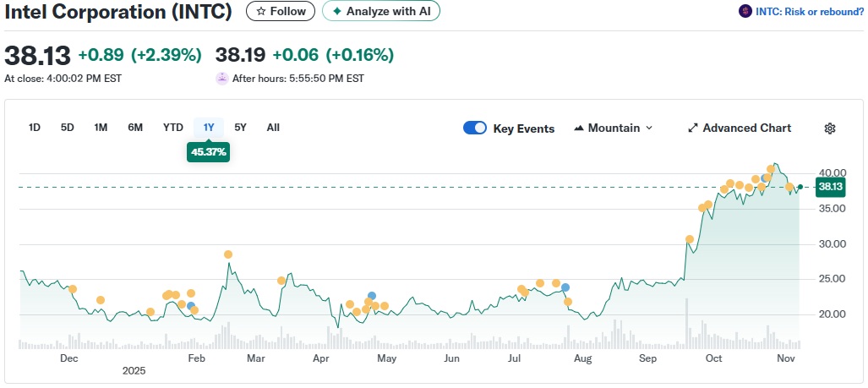This screenshot has height=388, width=868.
Task: Click the purple INTC risk icon
Action: click(x=745, y=11)
